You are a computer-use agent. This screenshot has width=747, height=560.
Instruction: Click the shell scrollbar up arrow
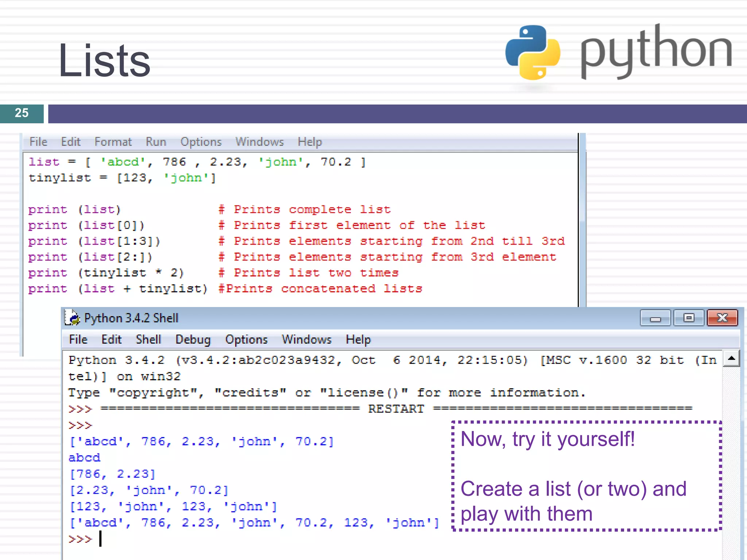coord(731,358)
